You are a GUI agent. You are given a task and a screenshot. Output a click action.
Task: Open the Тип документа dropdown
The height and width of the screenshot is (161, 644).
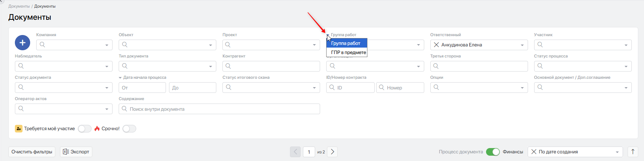211,66
